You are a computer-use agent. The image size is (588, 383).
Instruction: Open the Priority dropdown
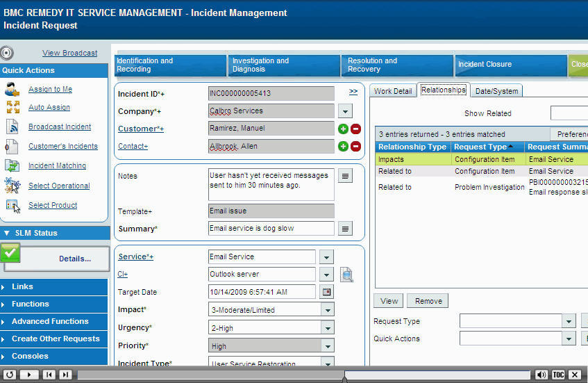coord(328,346)
